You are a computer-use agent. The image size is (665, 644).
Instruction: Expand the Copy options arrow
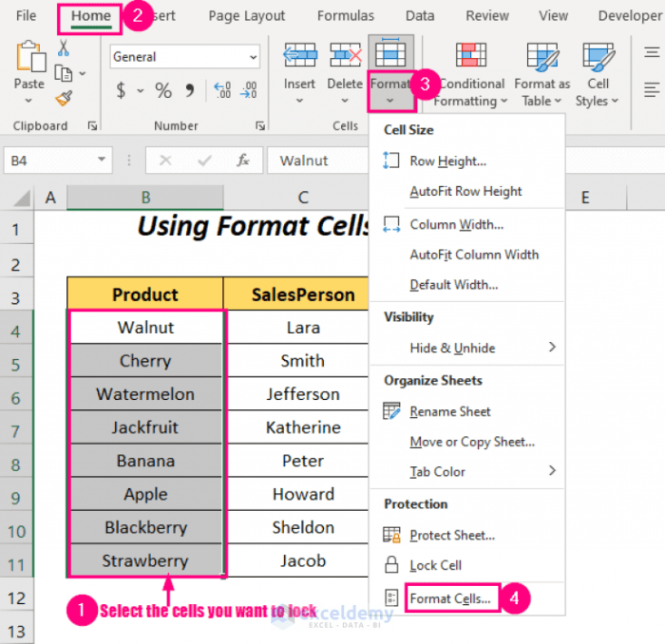83,73
